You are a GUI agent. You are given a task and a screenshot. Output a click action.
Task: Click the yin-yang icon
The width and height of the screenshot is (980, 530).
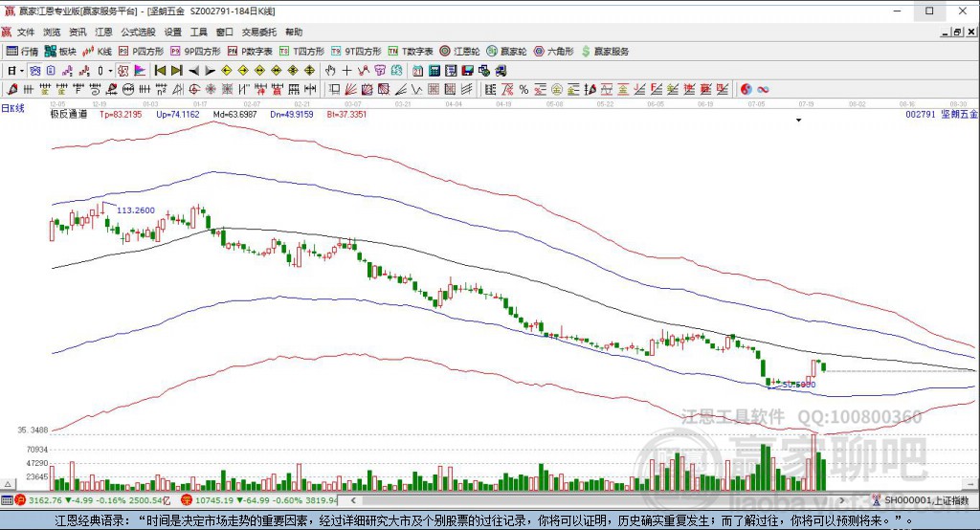pos(746,89)
